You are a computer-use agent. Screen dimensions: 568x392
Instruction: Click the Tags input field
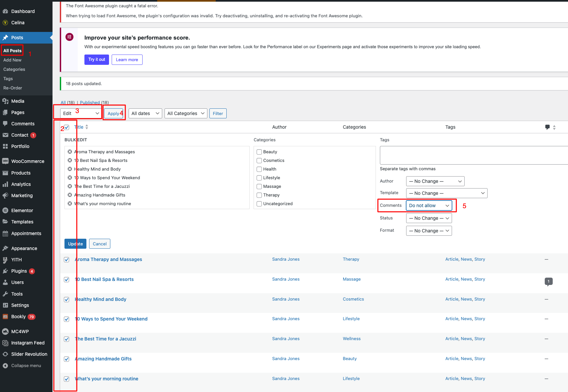474,155
